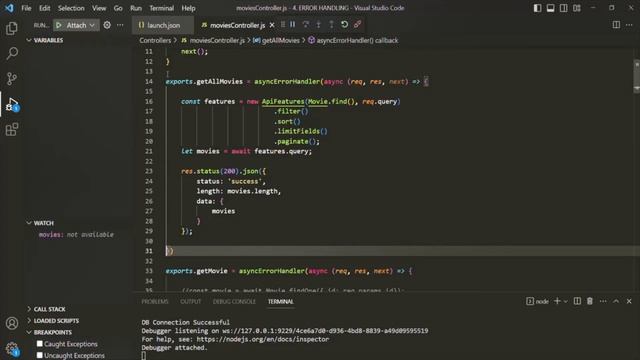Toggle primary side bar layout icon
This screenshot has width=640, height=360.
pyautogui.click(x=538, y=8)
